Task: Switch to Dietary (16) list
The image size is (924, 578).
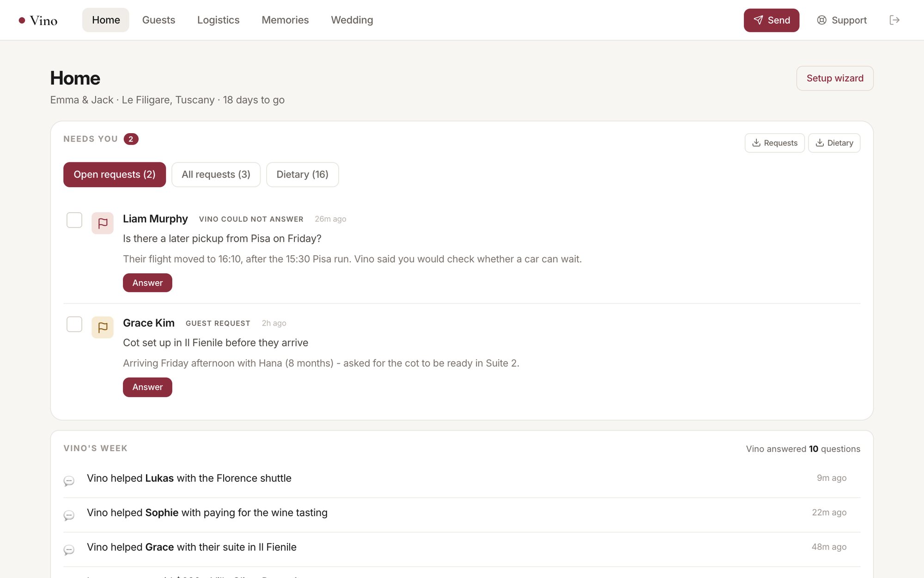Action: pyautogui.click(x=302, y=174)
